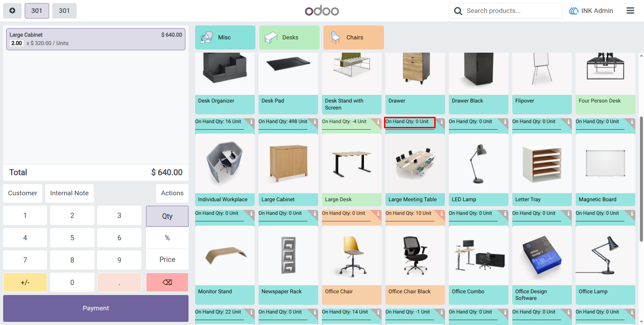The width and height of the screenshot is (644, 325).
Task: Click the Payment button
Action: [96, 308]
